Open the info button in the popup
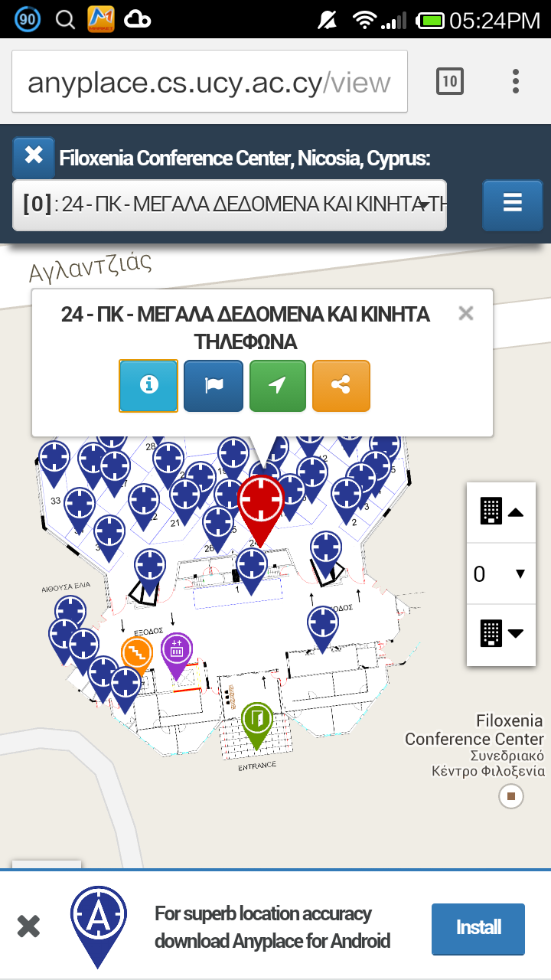The height and width of the screenshot is (980, 551). click(148, 386)
